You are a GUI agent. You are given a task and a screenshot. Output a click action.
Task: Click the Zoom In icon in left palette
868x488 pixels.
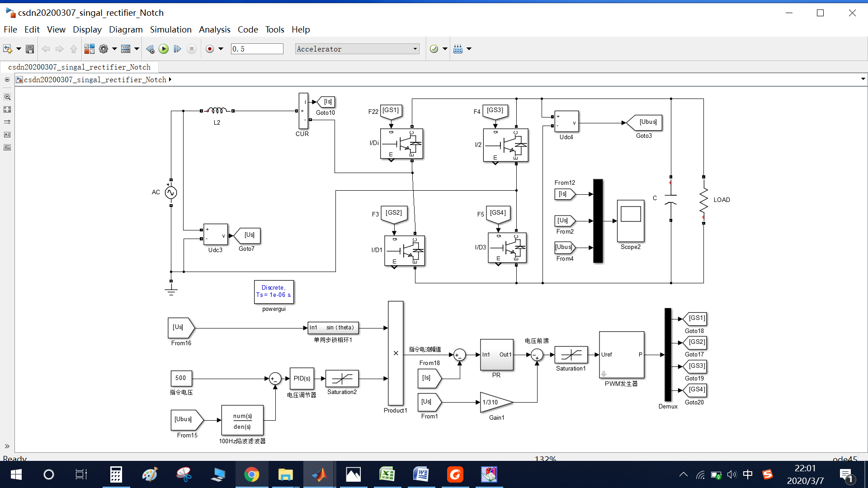(7, 97)
